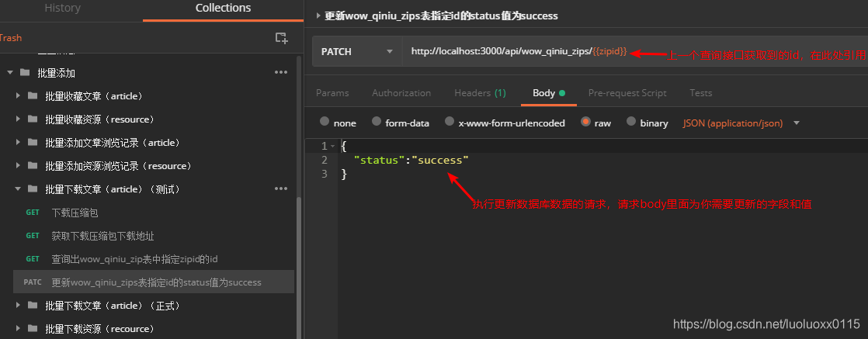Open the Headers (1) tab
Screen dimensions: 868x339
click(x=480, y=93)
